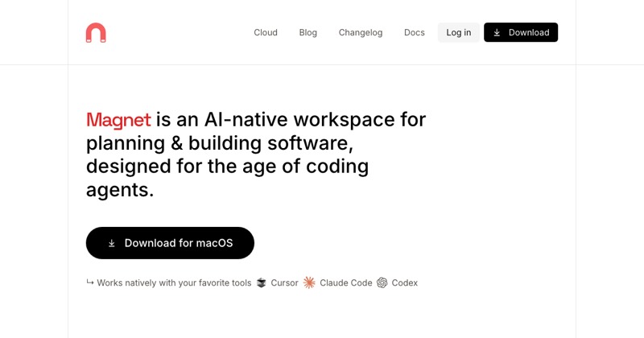Click the red Magnet logo icon
644x338 pixels.
pos(96,32)
